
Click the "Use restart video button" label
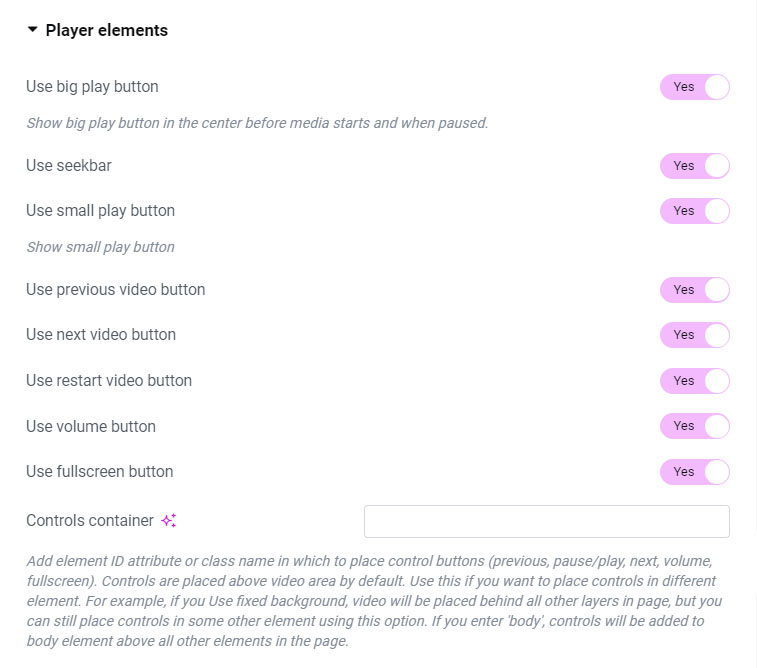[109, 381]
